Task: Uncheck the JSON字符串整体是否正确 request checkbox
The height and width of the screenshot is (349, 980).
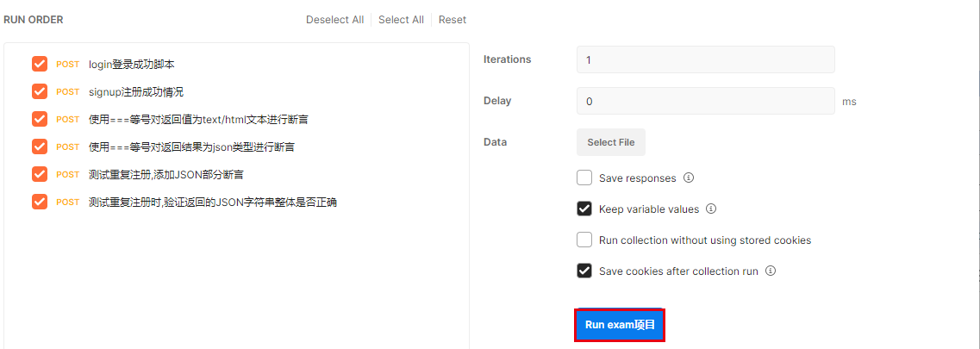Action: coord(40,202)
